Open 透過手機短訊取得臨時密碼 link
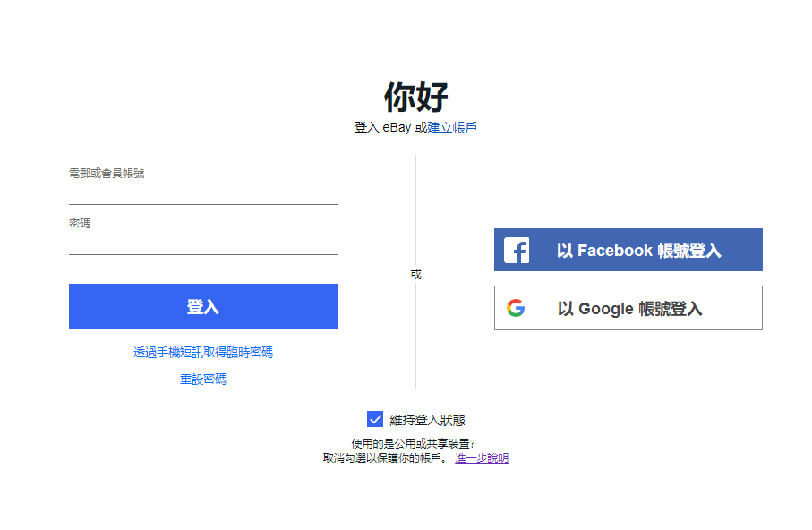This screenshot has height=530, width=812. [x=203, y=353]
